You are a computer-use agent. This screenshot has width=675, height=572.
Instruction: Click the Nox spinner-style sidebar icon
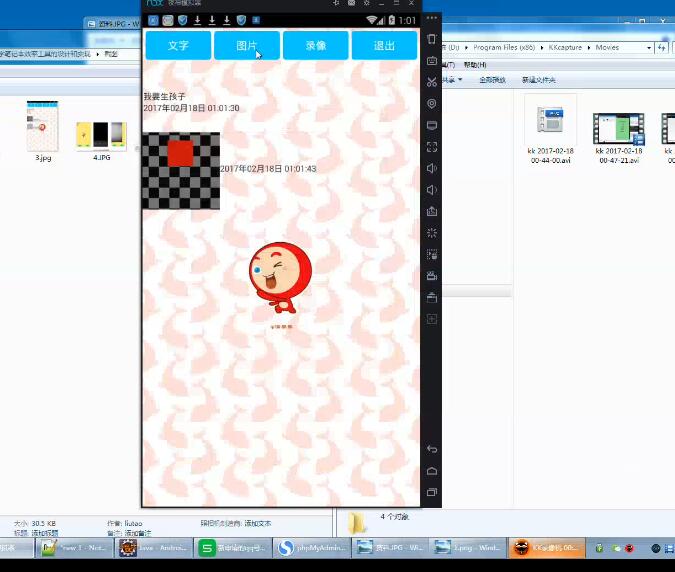[x=432, y=233]
